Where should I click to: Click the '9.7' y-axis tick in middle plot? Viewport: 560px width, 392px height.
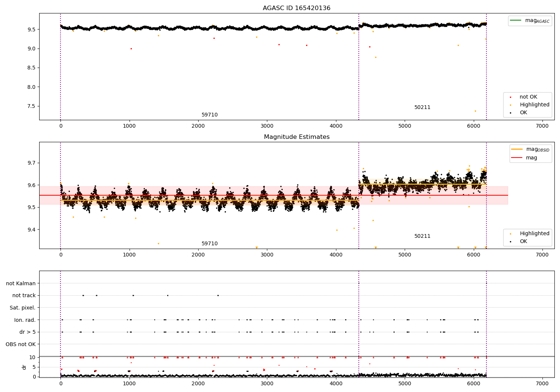[x=31, y=163]
